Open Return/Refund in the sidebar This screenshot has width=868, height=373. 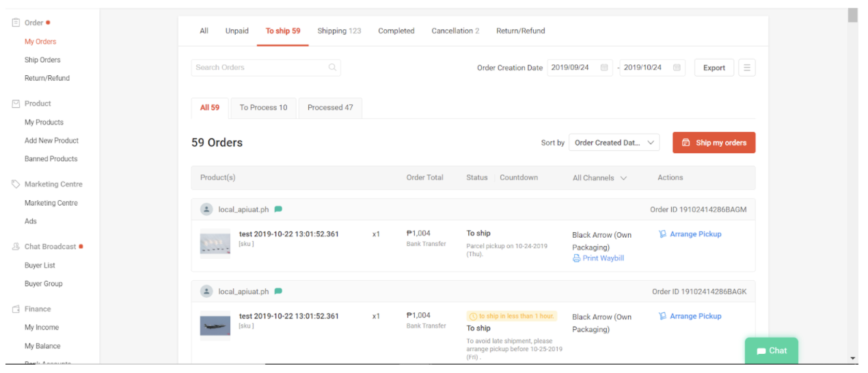click(47, 78)
